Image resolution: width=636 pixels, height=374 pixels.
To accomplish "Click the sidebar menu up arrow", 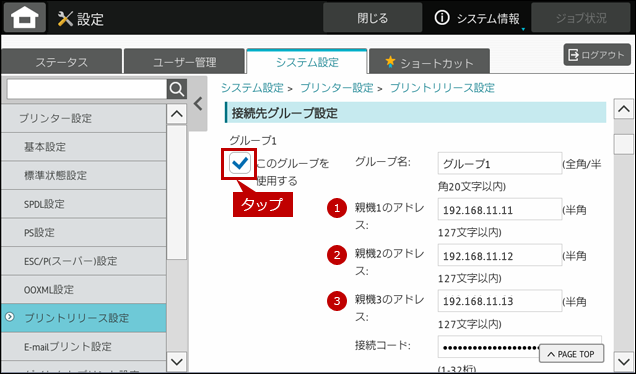I will (x=177, y=114).
